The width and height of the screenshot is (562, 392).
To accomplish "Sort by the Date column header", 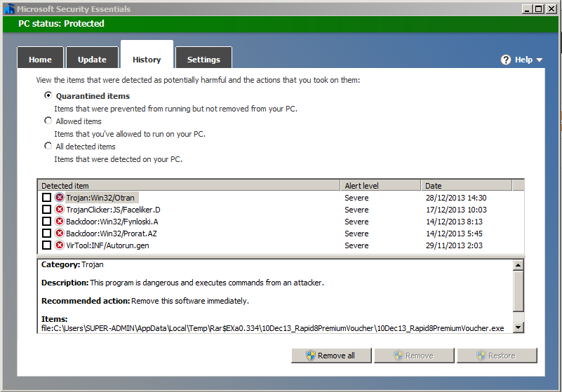I will pos(467,186).
